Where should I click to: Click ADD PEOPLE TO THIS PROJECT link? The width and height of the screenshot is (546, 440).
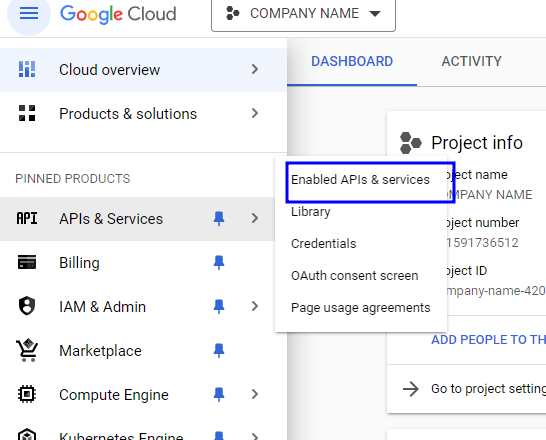[x=489, y=340]
